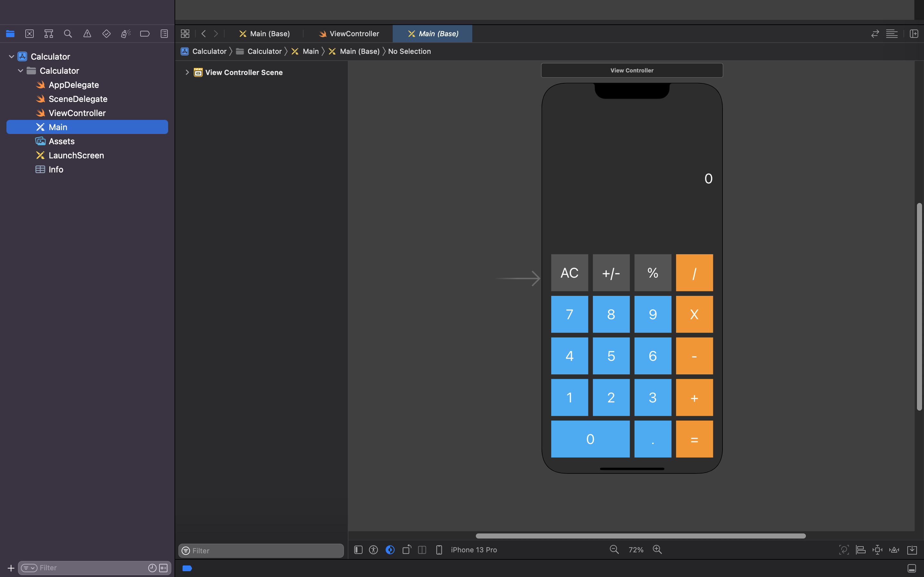
Task: Toggle dark appearance for the canvas preview
Action: click(390, 549)
